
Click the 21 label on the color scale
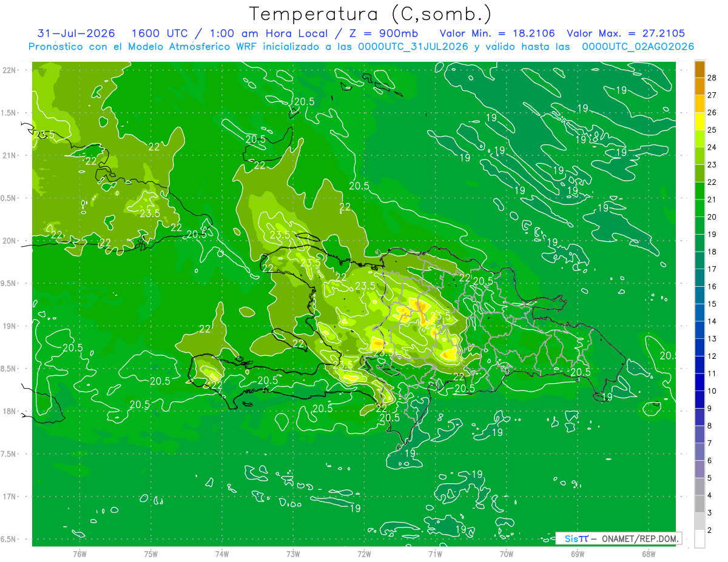[x=712, y=199]
